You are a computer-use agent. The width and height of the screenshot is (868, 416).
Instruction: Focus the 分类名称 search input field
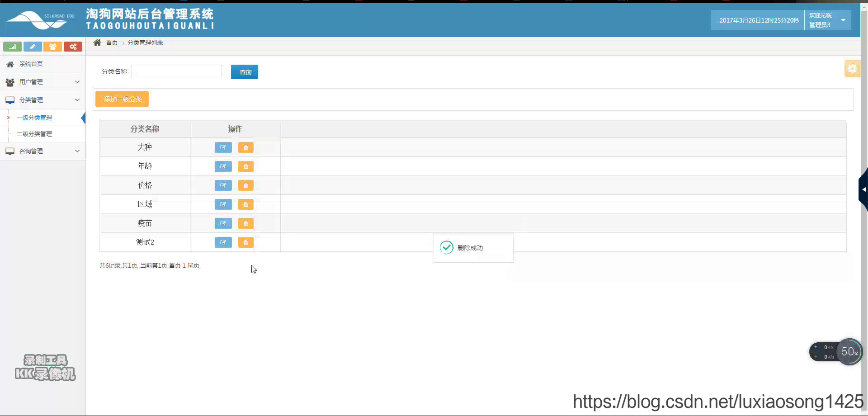tap(177, 71)
